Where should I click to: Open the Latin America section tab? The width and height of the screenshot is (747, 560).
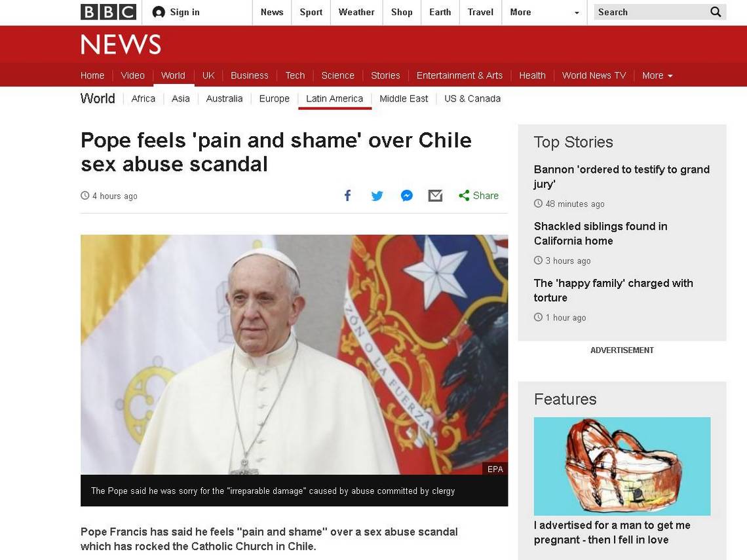[x=334, y=98]
